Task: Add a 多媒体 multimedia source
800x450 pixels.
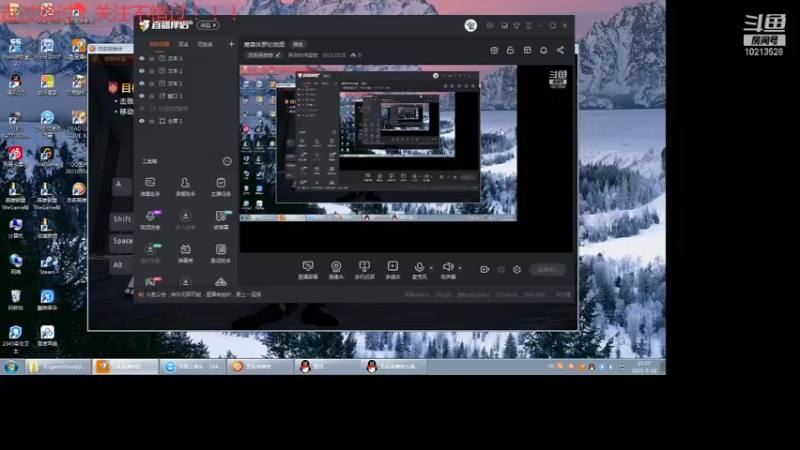Action: [392, 270]
